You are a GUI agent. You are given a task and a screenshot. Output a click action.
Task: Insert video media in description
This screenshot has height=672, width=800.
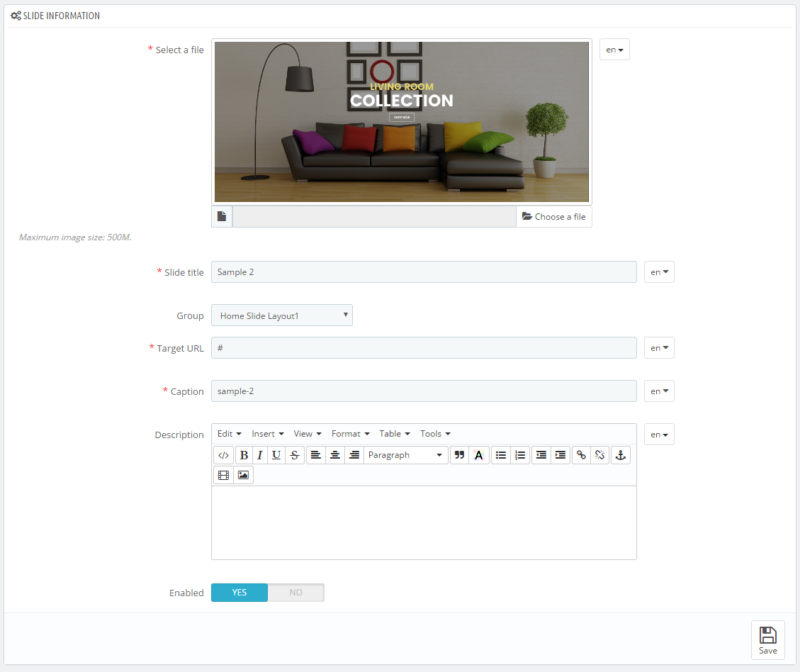pos(223,475)
